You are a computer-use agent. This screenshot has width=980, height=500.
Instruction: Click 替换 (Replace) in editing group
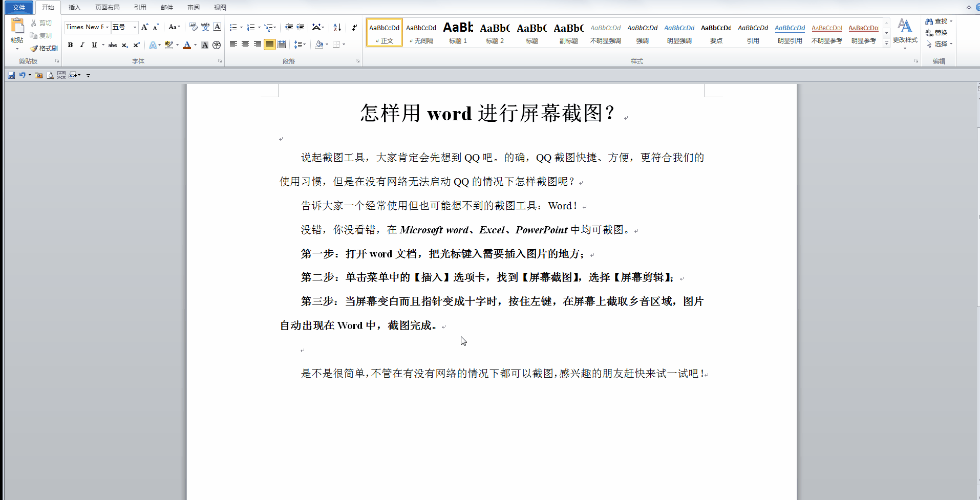(937, 33)
